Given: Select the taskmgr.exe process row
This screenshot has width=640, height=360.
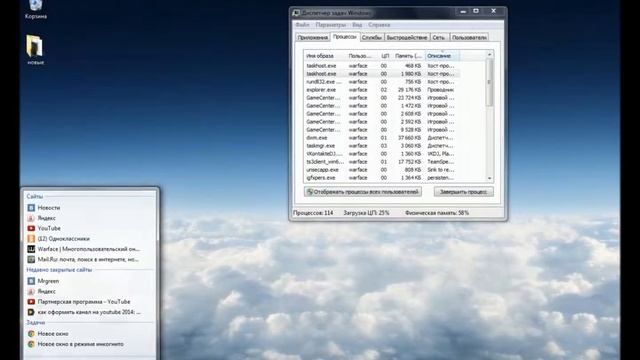Looking at the screenshot, I should (x=382, y=146).
